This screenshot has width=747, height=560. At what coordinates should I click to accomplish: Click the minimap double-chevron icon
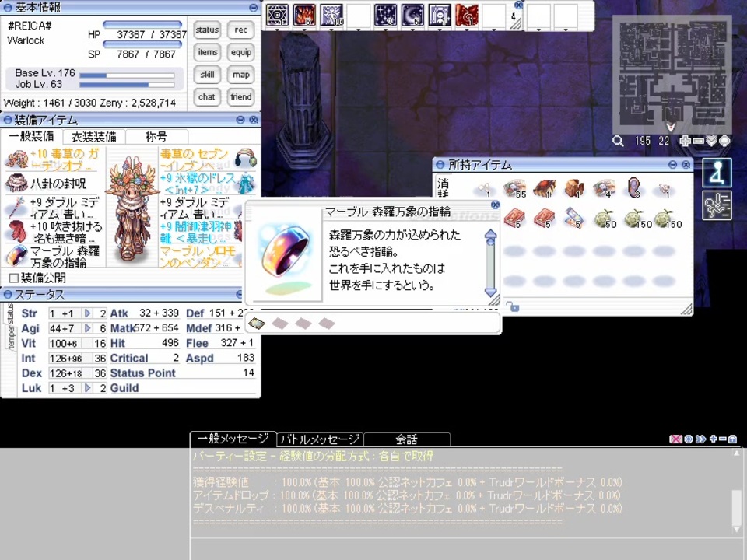click(711, 141)
